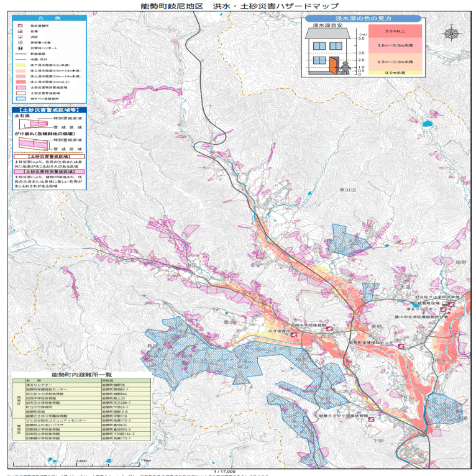Click the 【土砂災害警戒区域等】 header
476x476 pixels.
(x=49, y=109)
